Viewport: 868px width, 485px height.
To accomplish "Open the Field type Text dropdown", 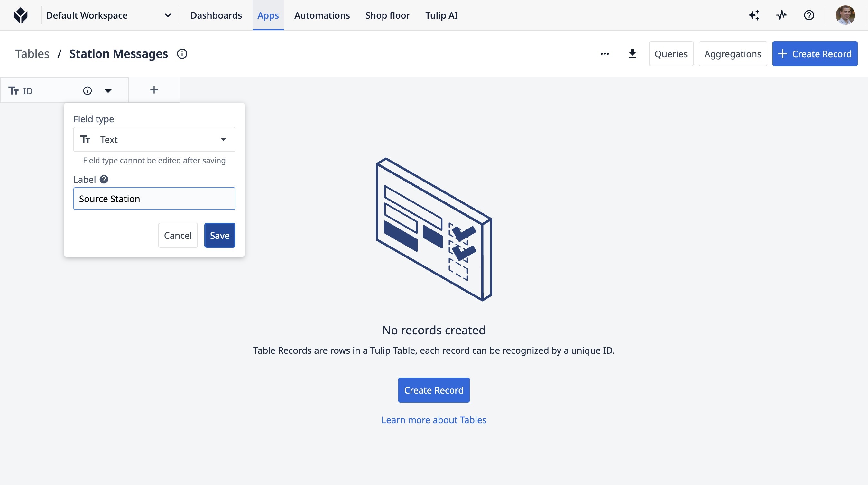I will (154, 140).
